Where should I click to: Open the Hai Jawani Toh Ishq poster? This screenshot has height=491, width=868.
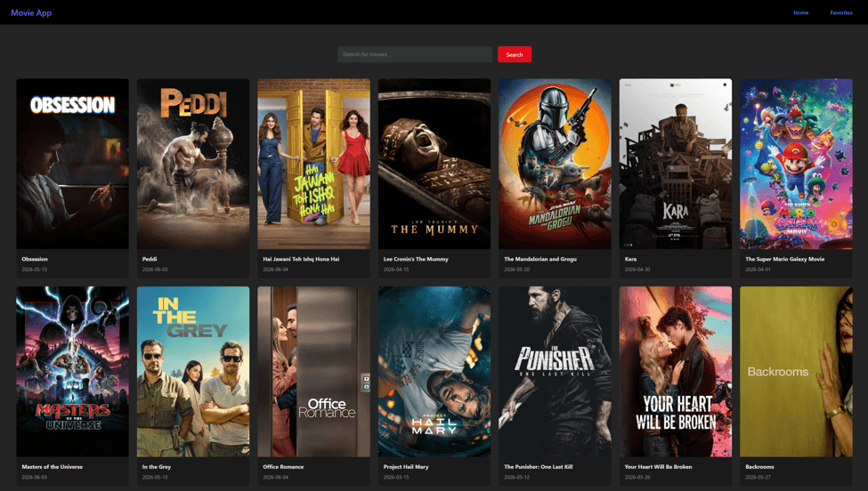(314, 164)
